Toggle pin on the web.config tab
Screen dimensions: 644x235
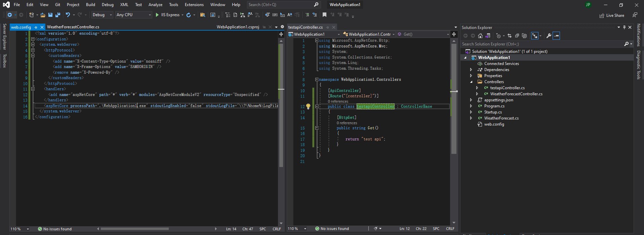[36, 27]
